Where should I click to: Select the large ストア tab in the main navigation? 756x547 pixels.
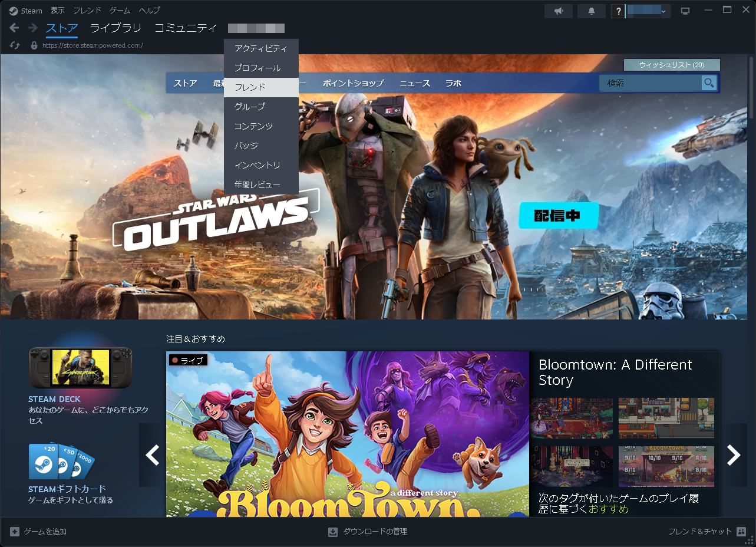[62, 28]
